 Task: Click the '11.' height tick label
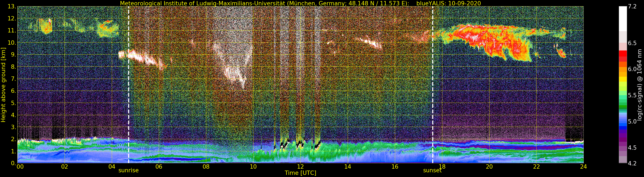pos(12,31)
